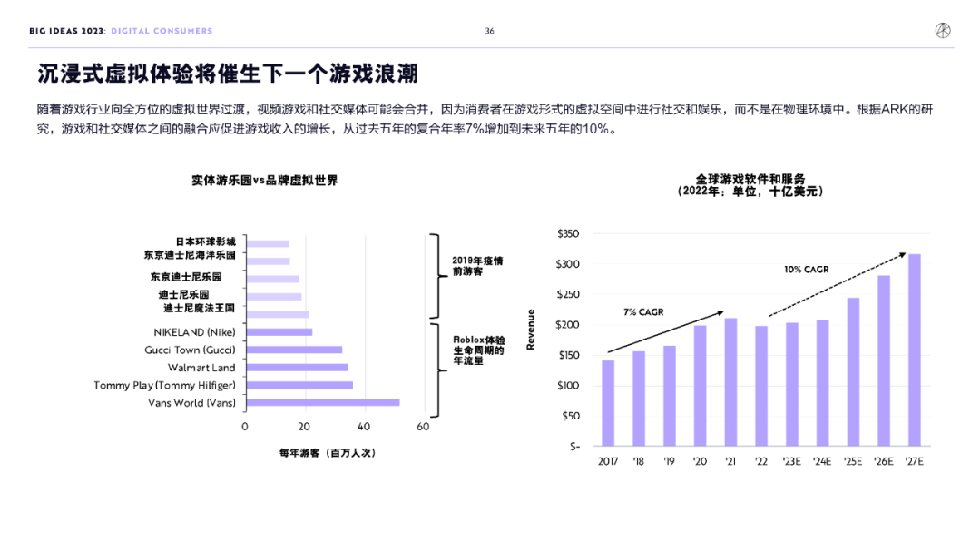980x552 pixels.
Task: Click the Vans World horizontal bar
Action: click(x=323, y=402)
